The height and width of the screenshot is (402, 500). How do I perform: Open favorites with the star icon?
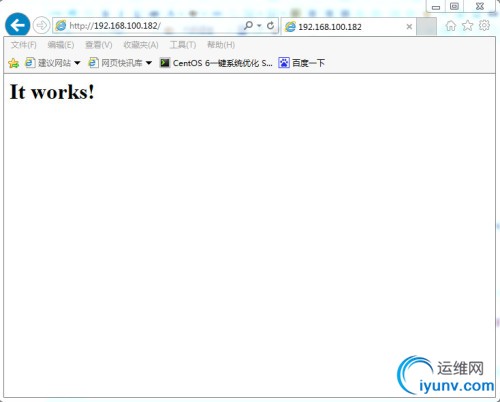(x=468, y=26)
